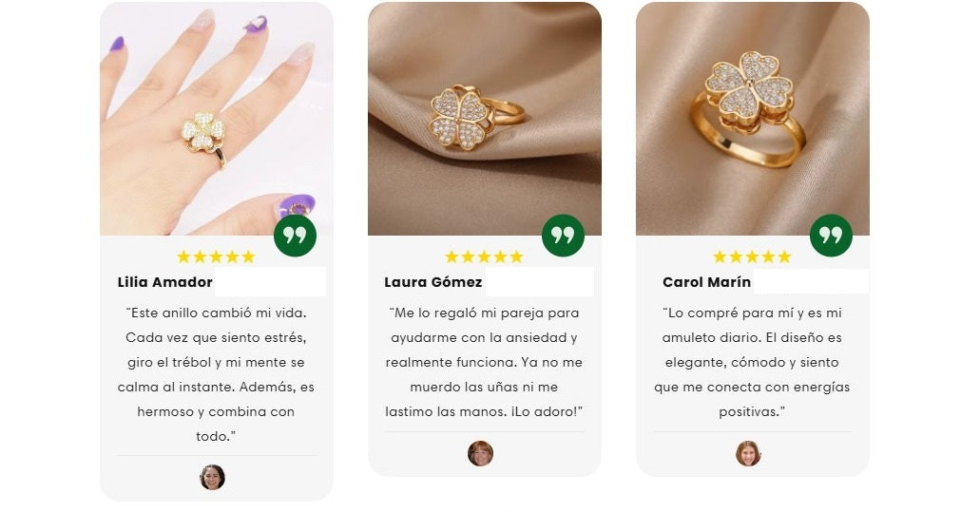980x512 pixels.
Task: Click Lilia Amador's round avatar photo
Action: (x=213, y=477)
